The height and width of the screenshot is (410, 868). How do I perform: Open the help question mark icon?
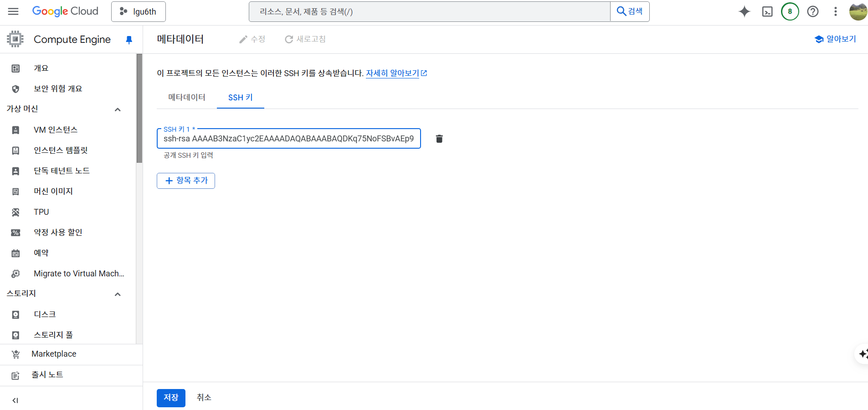pos(813,11)
